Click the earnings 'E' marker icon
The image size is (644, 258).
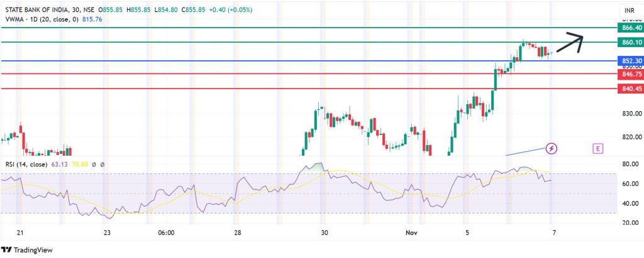(x=598, y=149)
